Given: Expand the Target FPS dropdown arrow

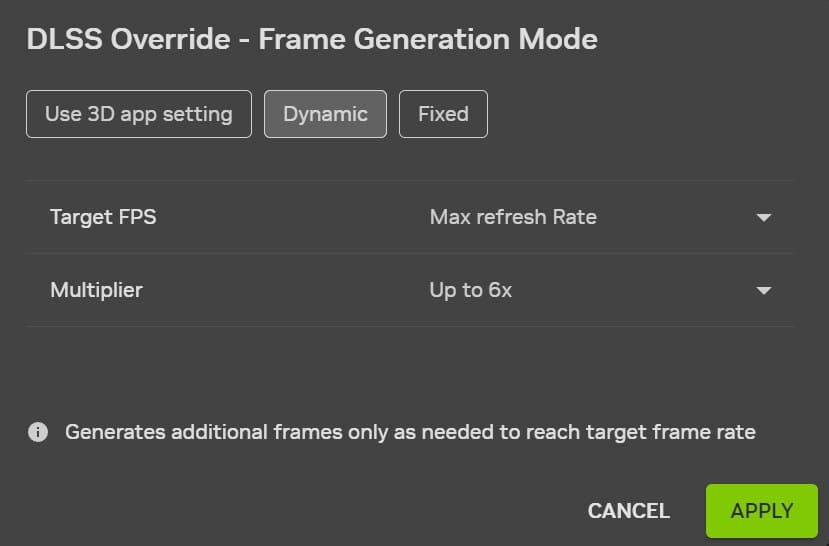Looking at the screenshot, I should (764, 217).
